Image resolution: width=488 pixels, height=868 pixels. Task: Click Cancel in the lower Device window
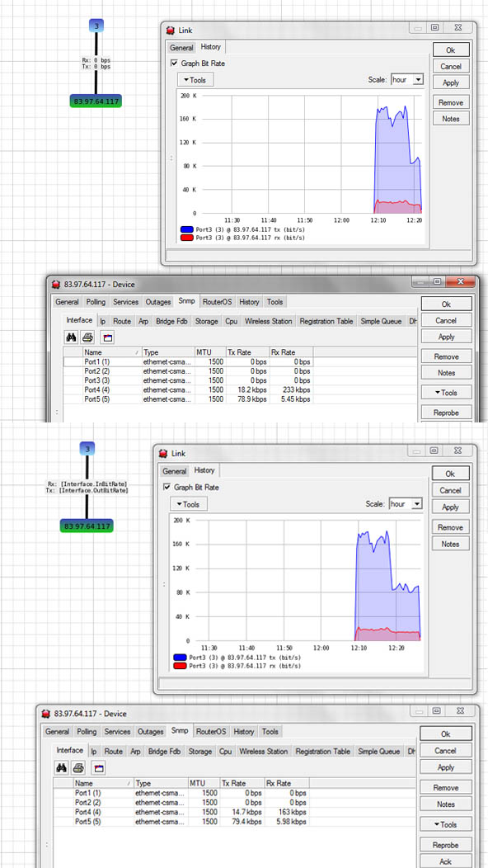coord(445,751)
